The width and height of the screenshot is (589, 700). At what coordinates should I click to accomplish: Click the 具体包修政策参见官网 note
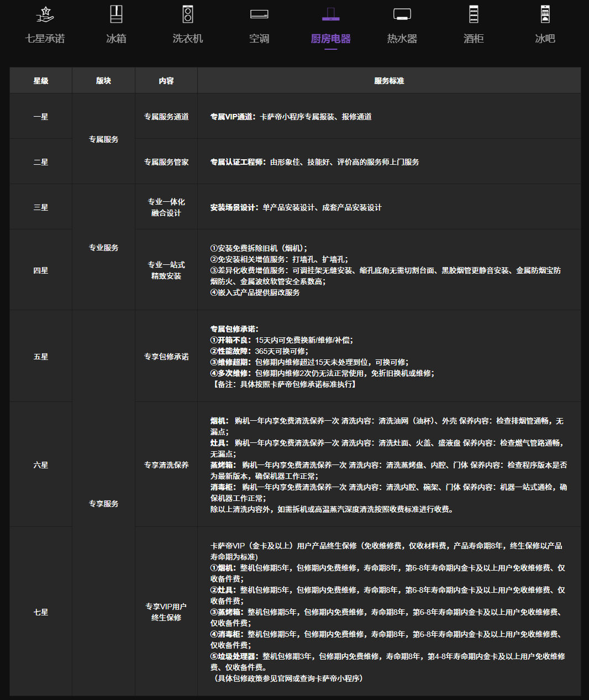click(288, 678)
